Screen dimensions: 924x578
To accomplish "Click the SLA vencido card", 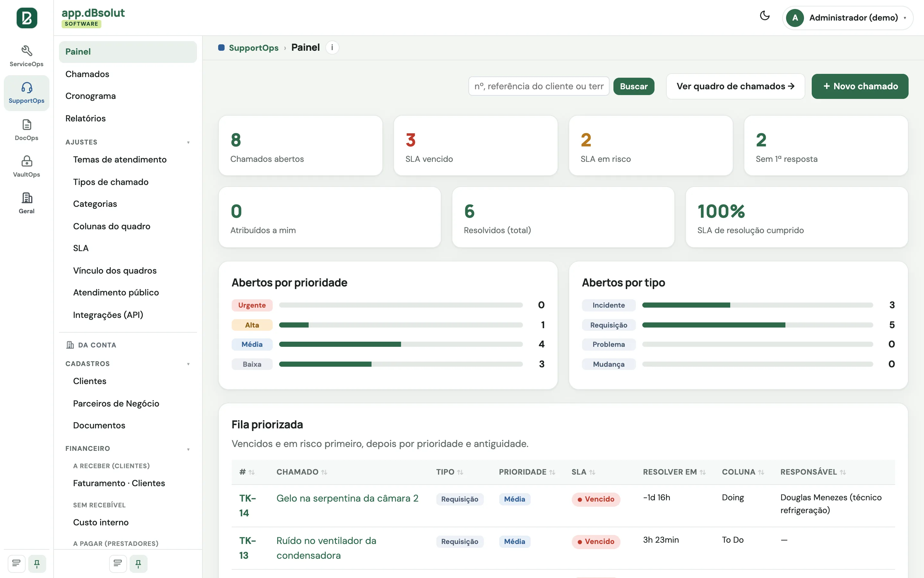I will click(x=475, y=146).
